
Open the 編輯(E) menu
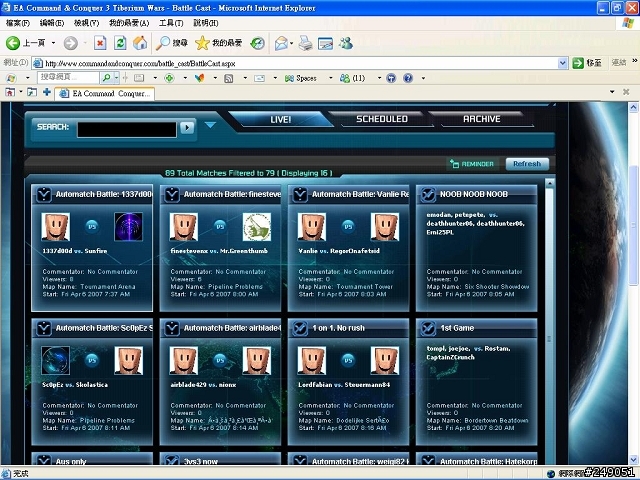tap(51, 23)
